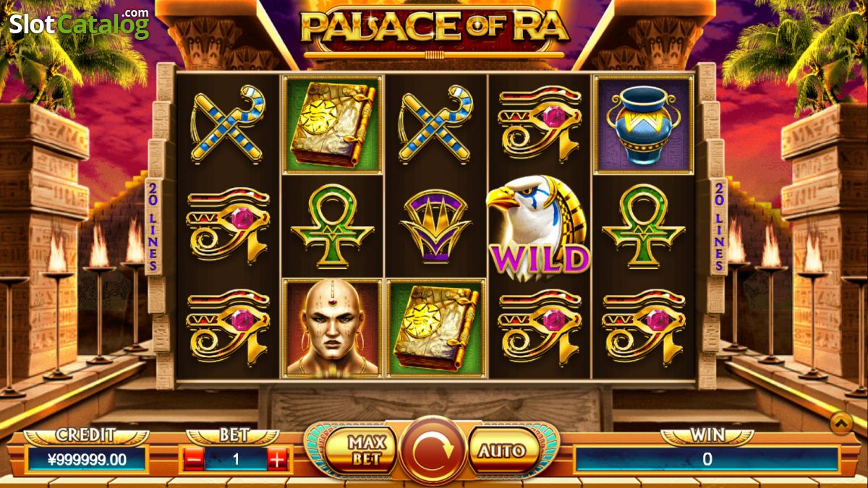Click the bet value field
This screenshot has height=488, width=868.
[x=236, y=459]
